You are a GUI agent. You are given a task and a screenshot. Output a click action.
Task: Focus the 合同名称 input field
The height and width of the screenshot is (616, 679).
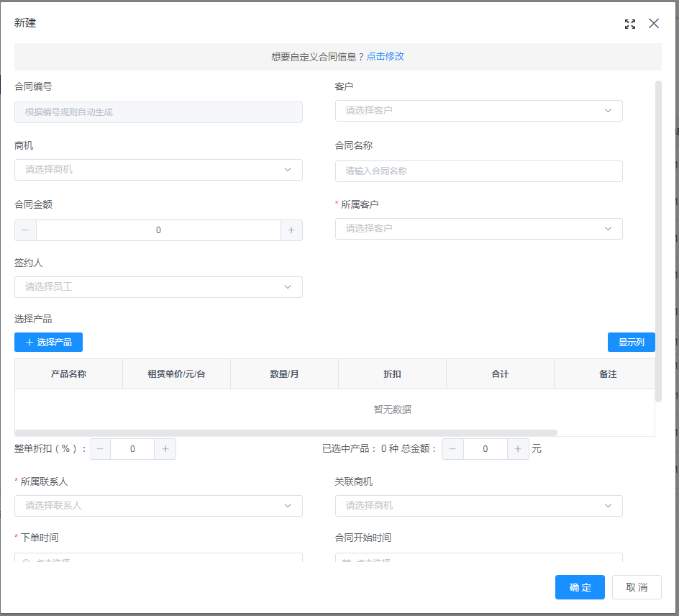tap(478, 171)
